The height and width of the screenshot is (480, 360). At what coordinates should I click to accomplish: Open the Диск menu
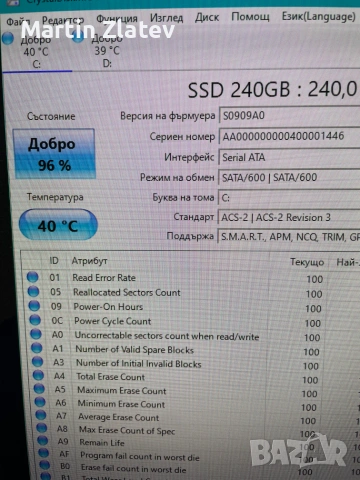207,17
